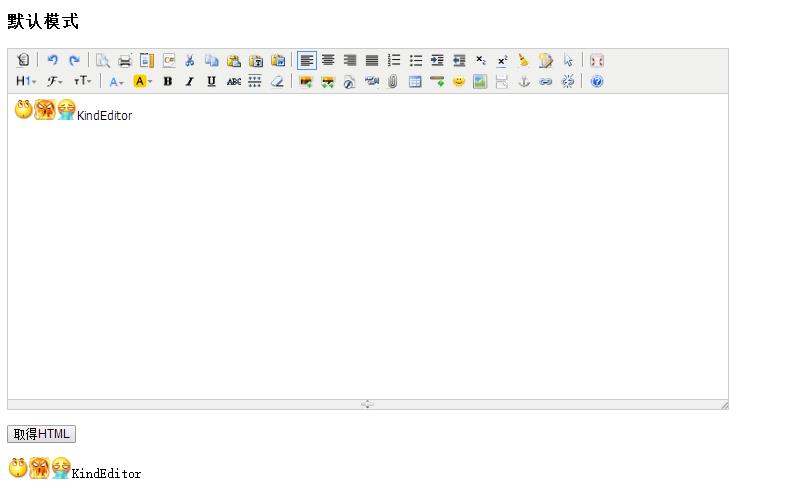Select the angry emoticon inside the editor

(45, 110)
